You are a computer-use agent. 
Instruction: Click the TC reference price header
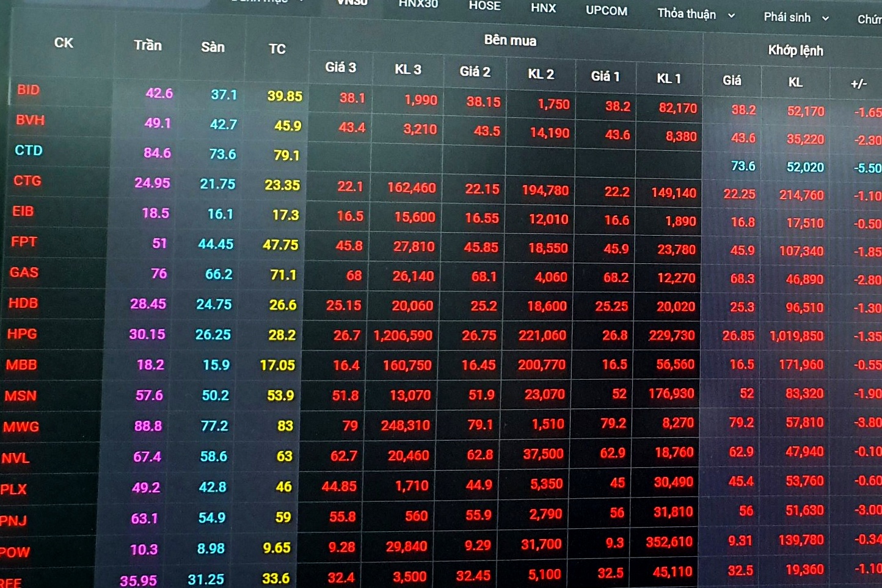pos(277,49)
